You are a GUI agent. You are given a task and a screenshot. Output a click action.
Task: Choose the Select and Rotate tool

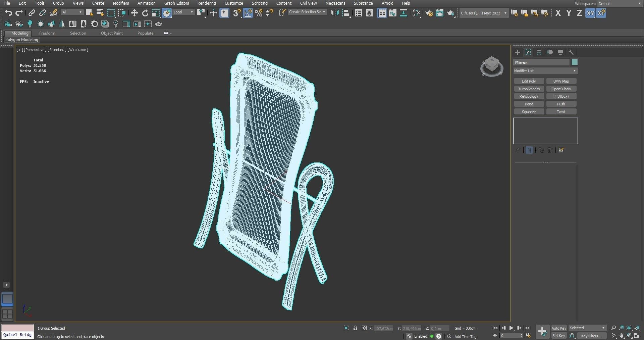click(145, 13)
